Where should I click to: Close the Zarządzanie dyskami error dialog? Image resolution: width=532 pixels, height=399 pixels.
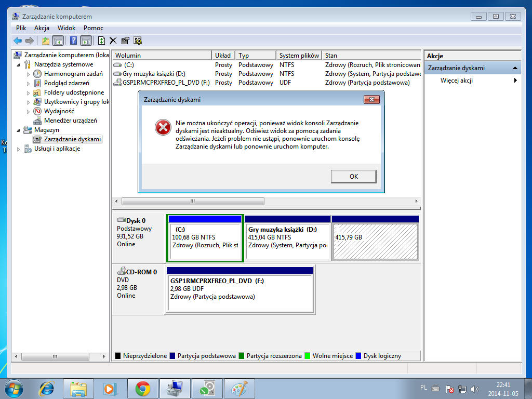click(371, 99)
